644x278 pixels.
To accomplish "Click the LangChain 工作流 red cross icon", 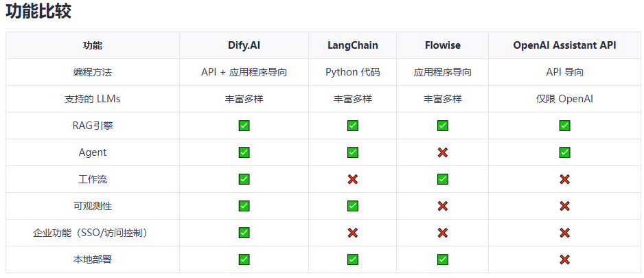I will click(x=352, y=179).
